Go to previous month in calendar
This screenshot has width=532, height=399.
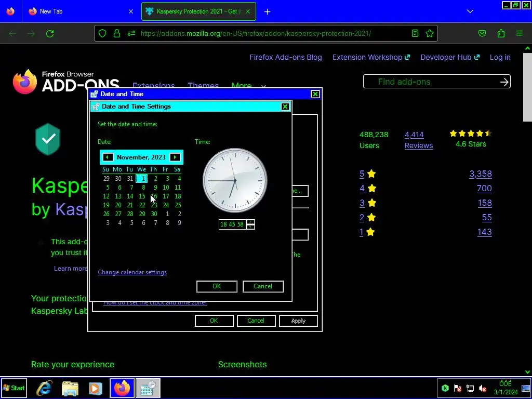(x=108, y=157)
